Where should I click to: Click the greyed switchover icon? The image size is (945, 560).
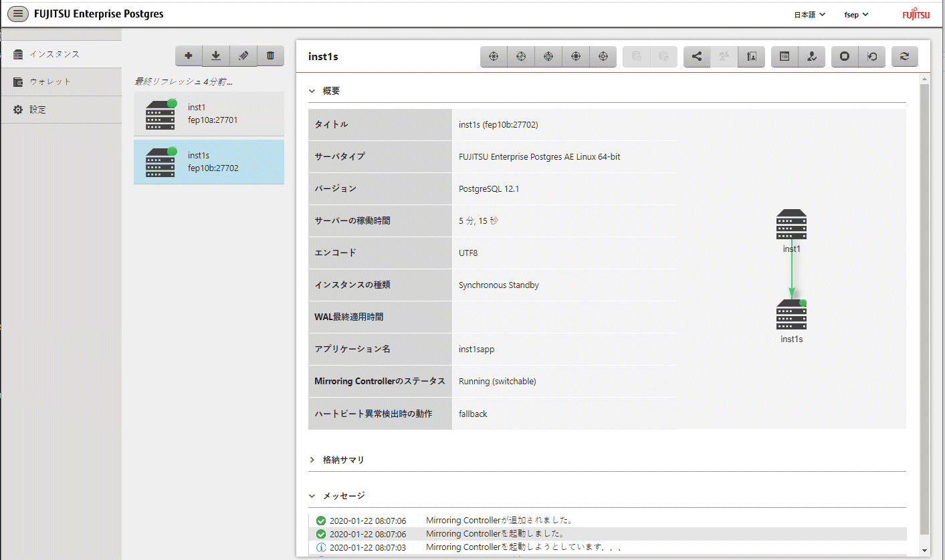point(724,57)
